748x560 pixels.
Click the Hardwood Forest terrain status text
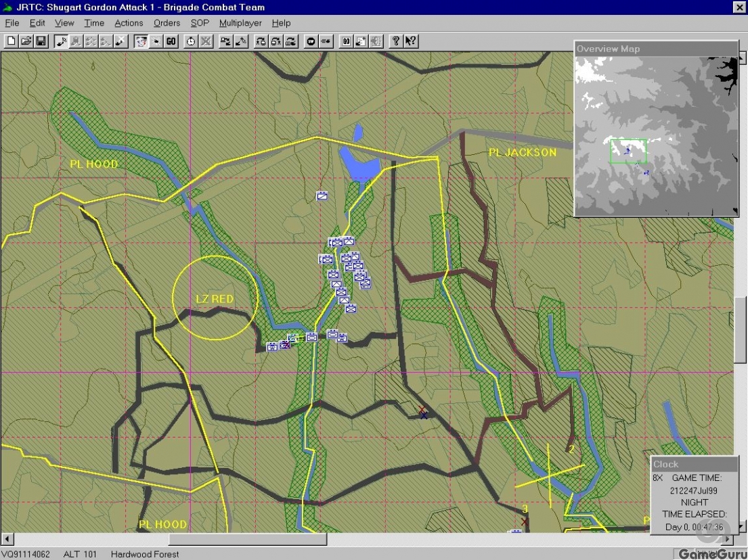145,555
